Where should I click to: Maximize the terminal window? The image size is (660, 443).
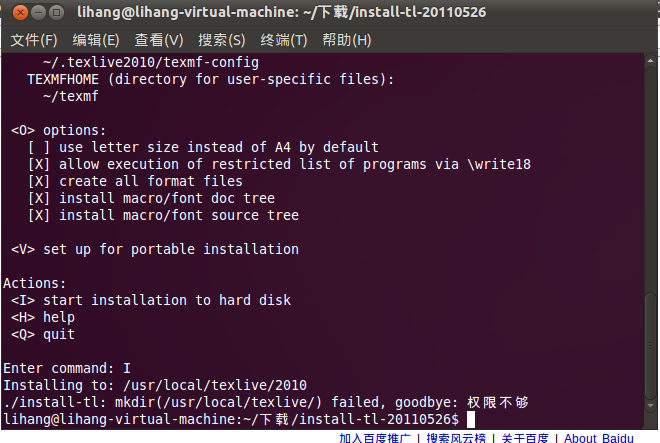pyautogui.click(x=56, y=13)
